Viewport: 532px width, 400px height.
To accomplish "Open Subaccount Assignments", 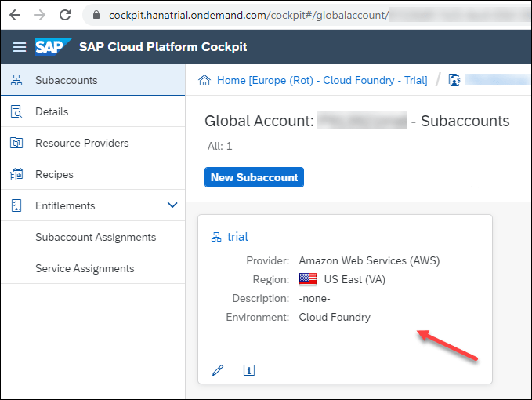I will 96,237.
